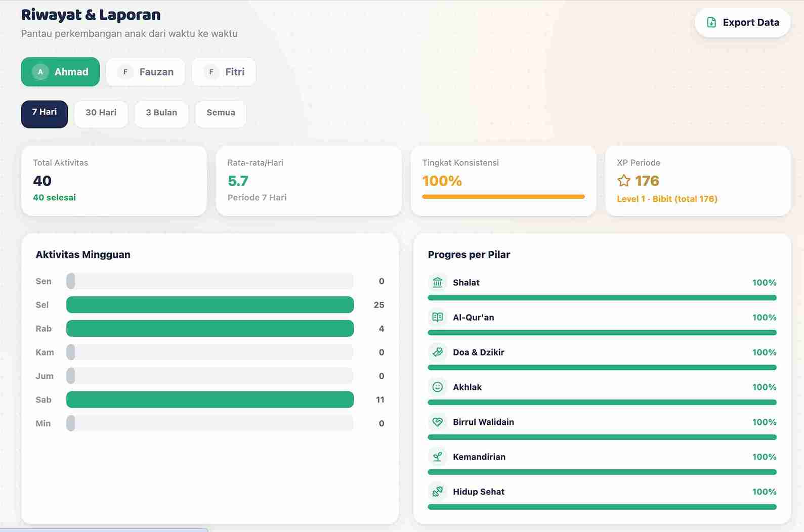This screenshot has width=804, height=532.
Task: Click the Sab count value 11
Action: (x=380, y=400)
